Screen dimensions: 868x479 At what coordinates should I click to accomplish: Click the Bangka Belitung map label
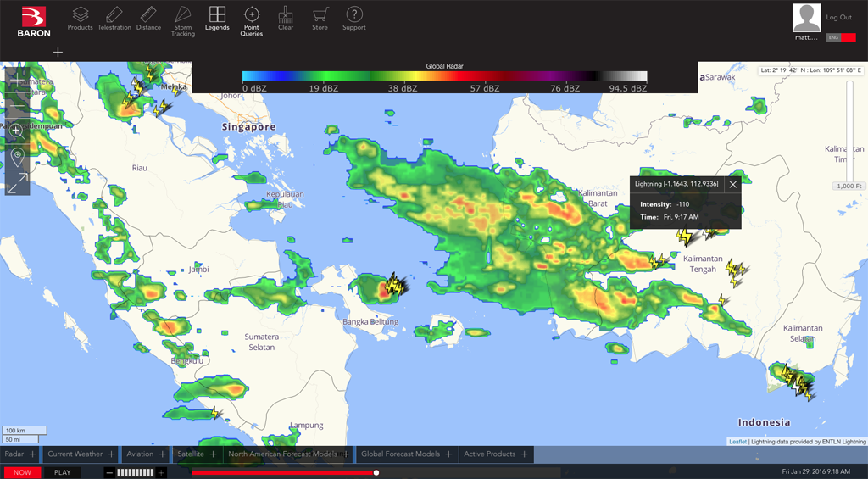[x=370, y=321]
